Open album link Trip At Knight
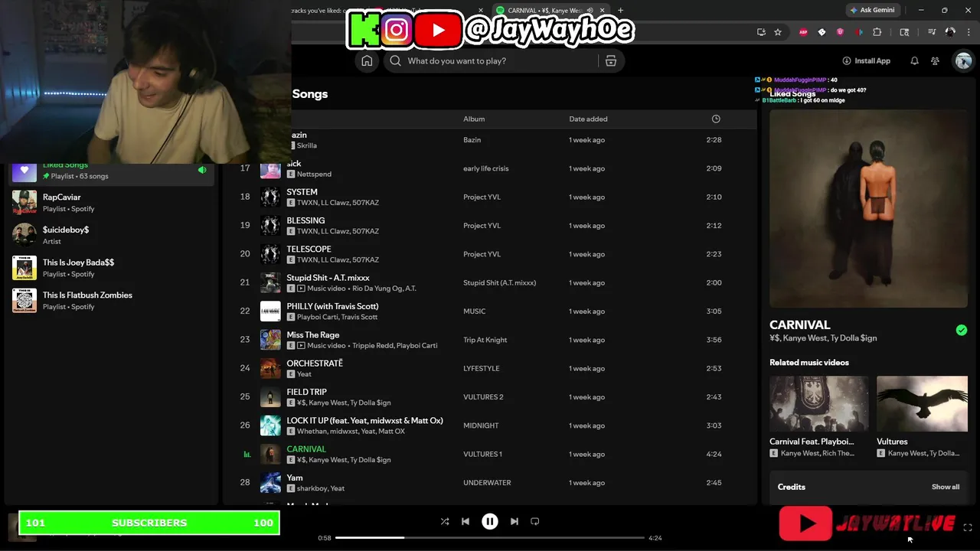980x551 pixels. pyautogui.click(x=485, y=340)
